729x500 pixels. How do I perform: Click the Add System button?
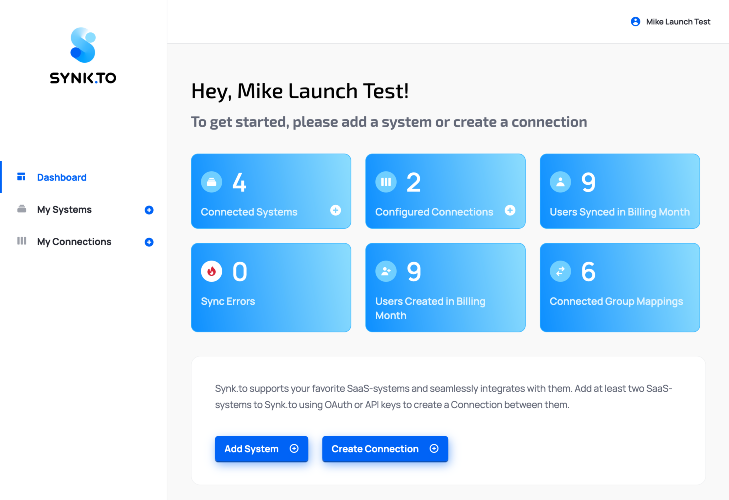(261, 449)
